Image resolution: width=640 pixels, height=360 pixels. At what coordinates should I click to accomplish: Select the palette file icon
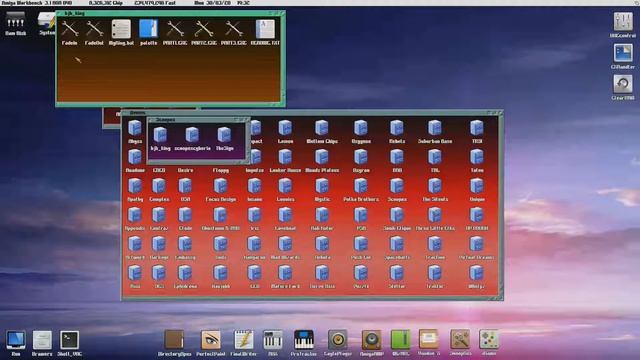point(148,29)
